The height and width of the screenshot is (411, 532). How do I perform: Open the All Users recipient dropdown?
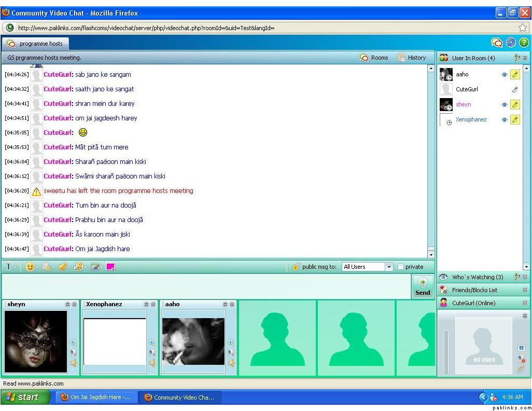click(x=389, y=267)
